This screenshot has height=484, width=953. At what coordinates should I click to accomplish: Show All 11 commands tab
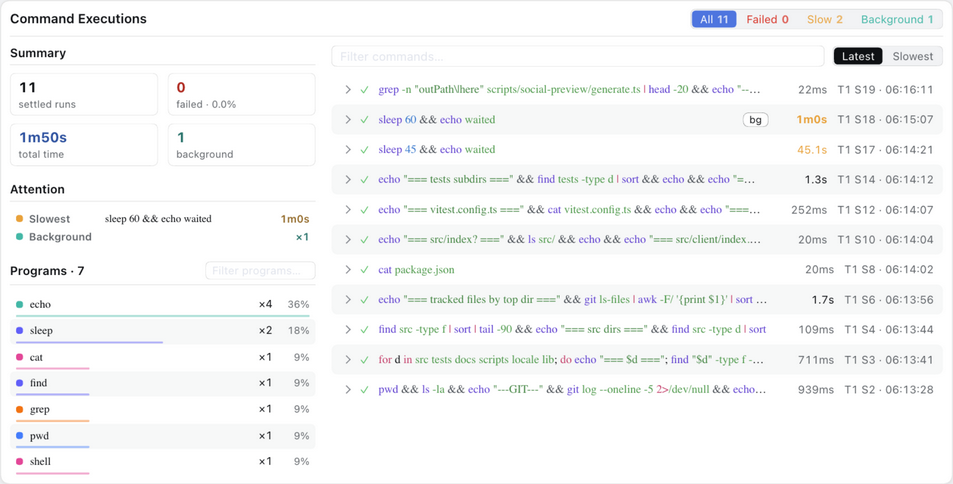click(714, 19)
